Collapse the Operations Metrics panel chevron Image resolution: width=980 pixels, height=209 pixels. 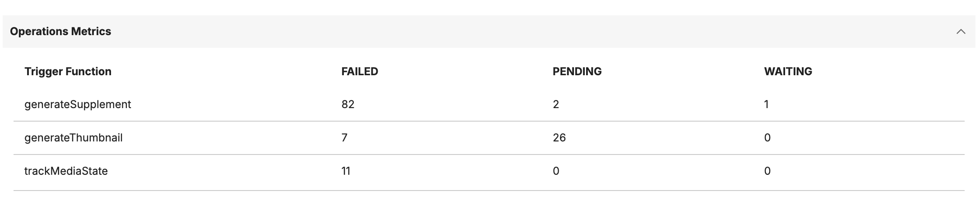(x=961, y=32)
